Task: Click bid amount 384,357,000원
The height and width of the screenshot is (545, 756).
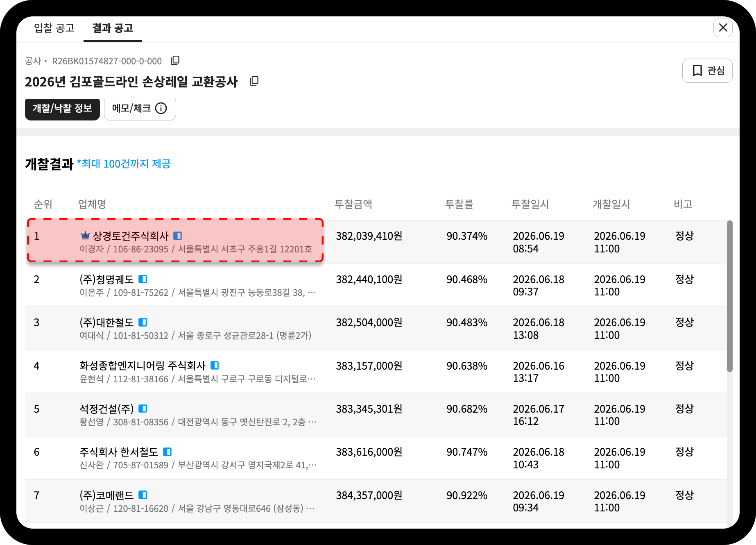Action: point(369,495)
